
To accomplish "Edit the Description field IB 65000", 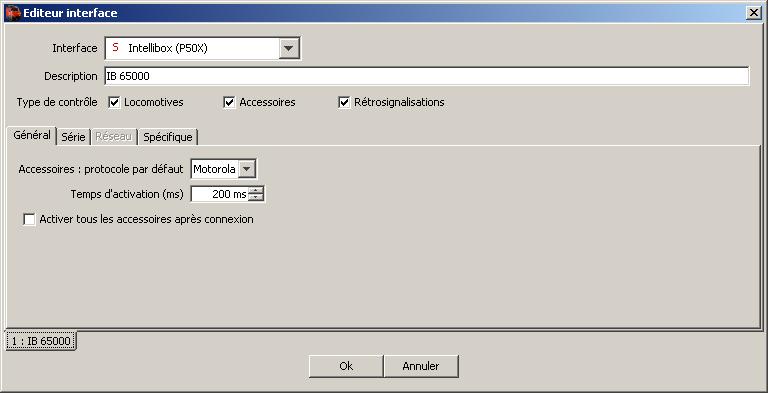I will 427,76.
